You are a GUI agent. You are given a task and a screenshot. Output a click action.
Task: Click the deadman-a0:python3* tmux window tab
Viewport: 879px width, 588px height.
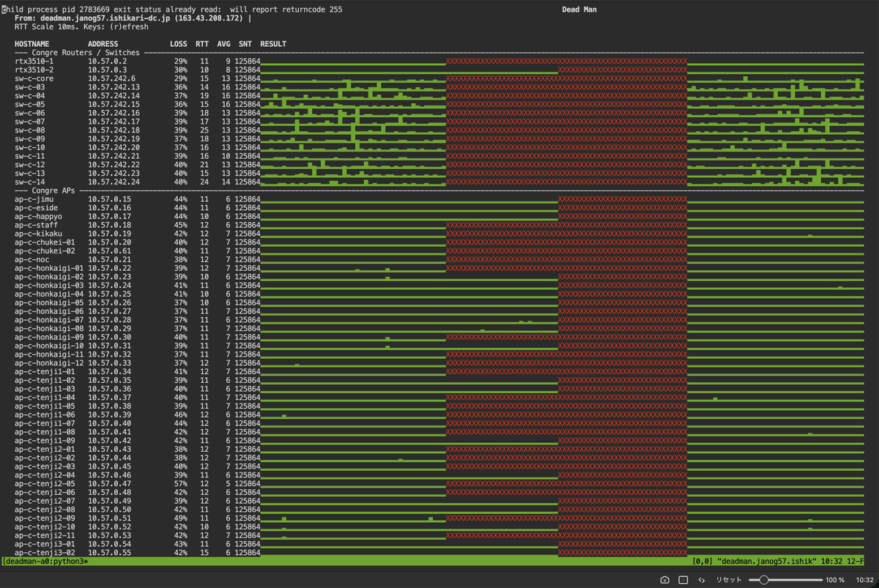pos(45,561)
